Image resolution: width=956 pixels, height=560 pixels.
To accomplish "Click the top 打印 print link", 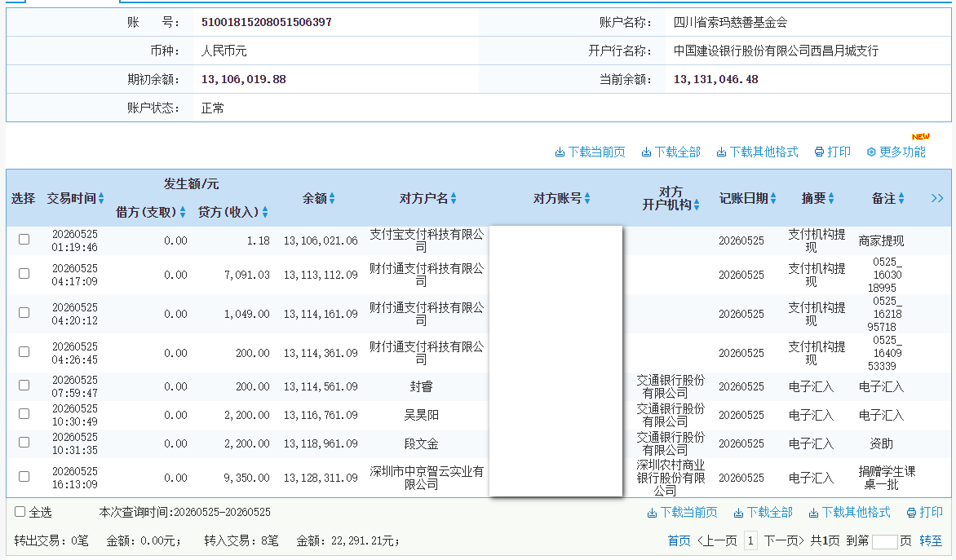I will pos(832,152).
